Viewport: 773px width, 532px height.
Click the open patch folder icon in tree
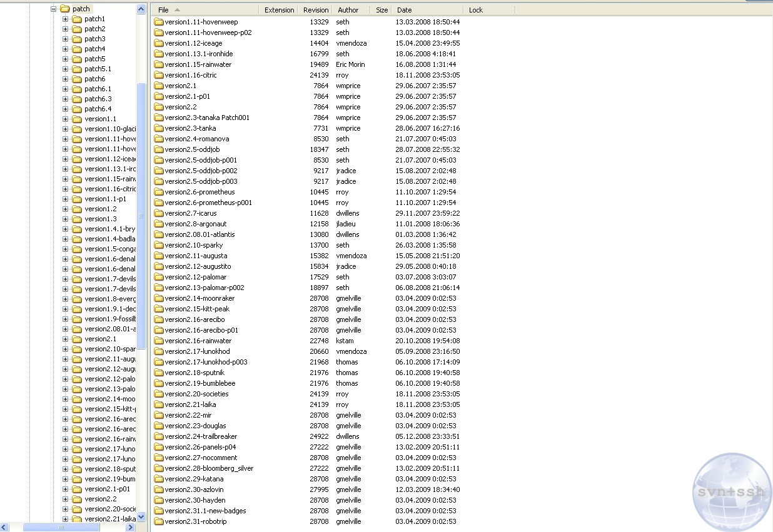point(64,9)
